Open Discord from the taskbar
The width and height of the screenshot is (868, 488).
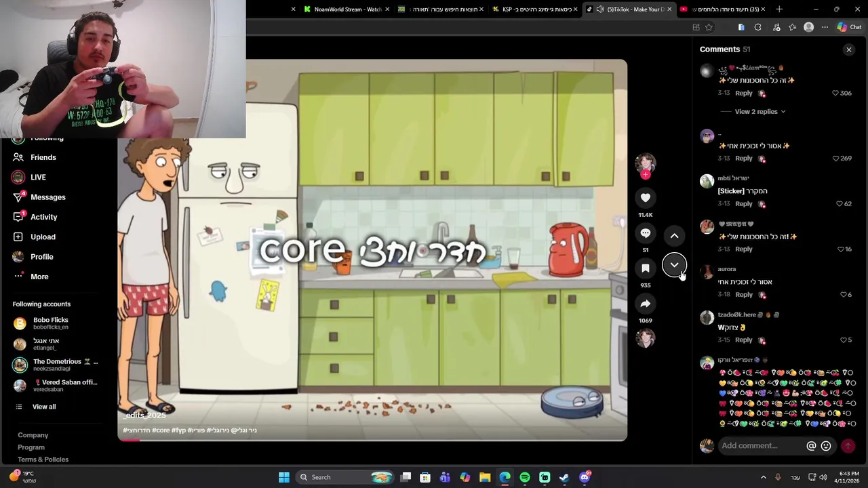pos(585,477)
